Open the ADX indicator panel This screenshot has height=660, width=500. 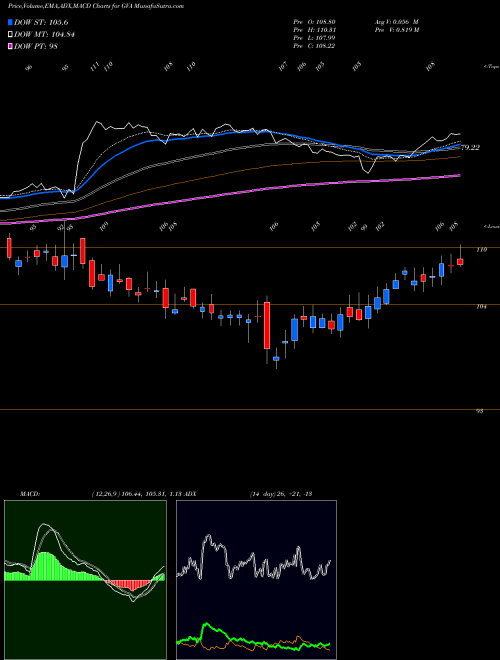coord(256,580)
